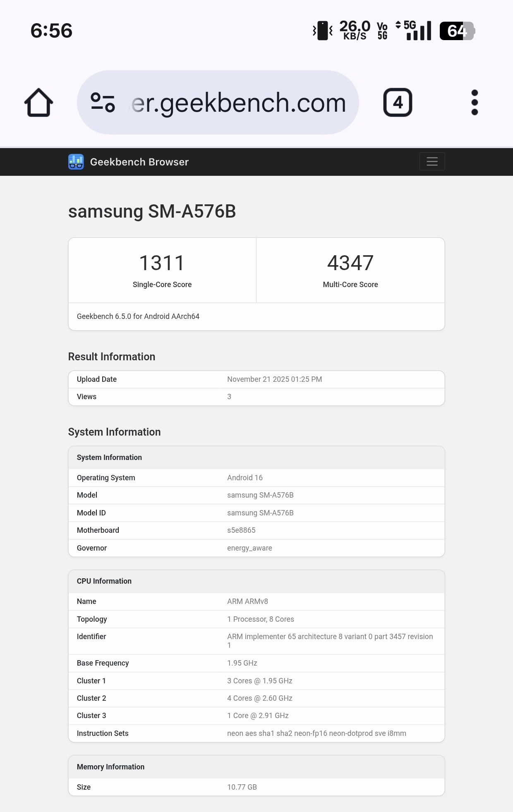Click the Geekbench logo icon

(76, 162)
